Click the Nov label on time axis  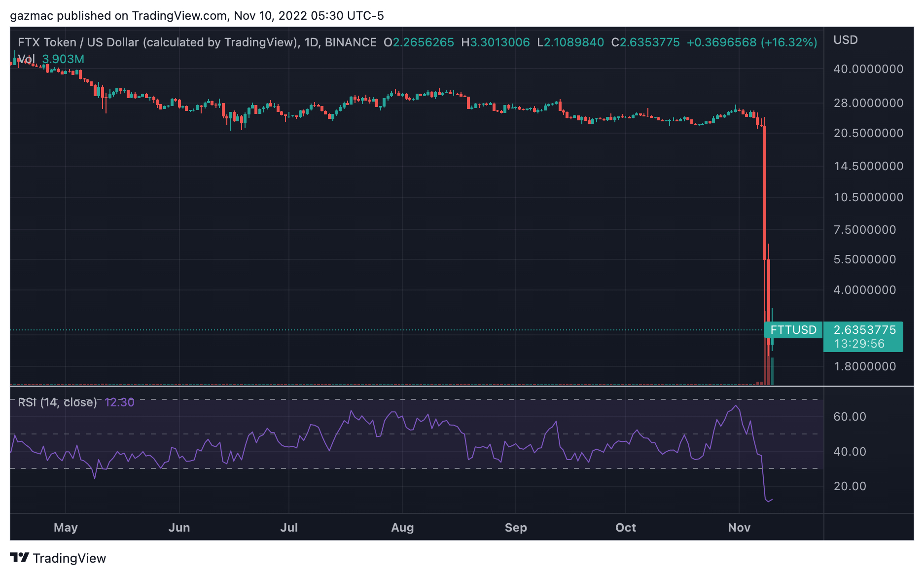click(x=739, y=528)
